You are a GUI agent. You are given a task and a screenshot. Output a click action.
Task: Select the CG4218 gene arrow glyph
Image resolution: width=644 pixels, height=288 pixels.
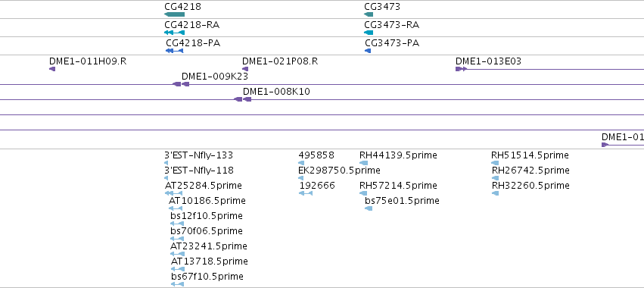(175, 14)
